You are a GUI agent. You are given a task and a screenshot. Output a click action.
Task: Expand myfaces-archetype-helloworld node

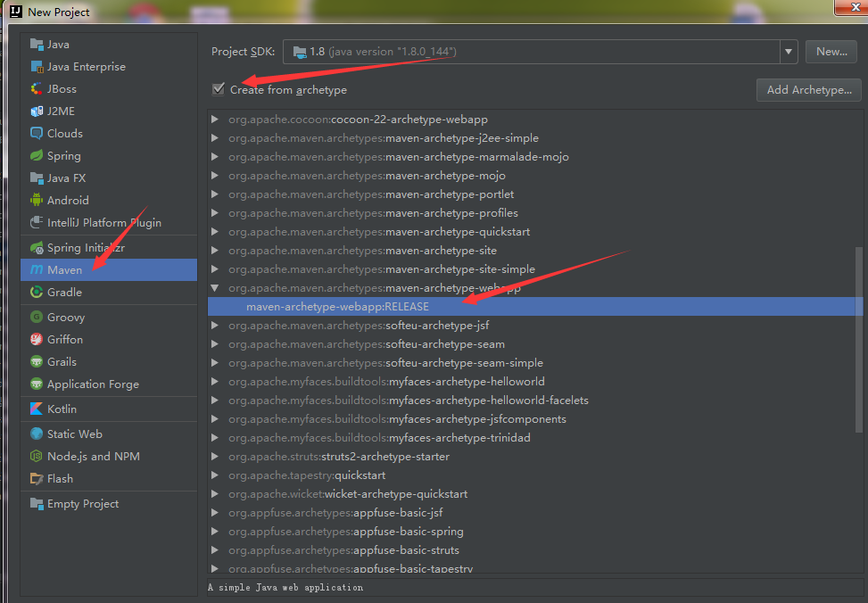215,382
